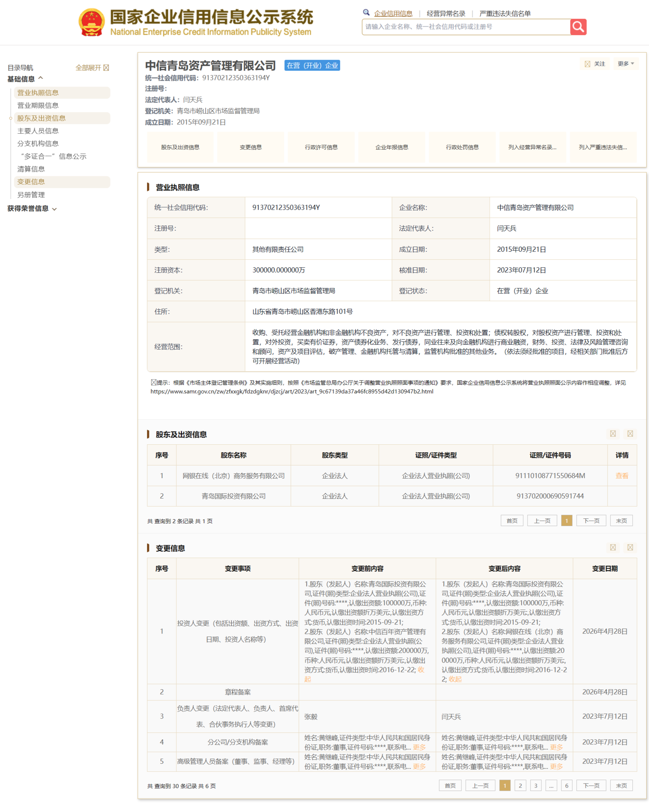
Task: Click 张毅 in the change records table
Action: (x=311, y=716)
